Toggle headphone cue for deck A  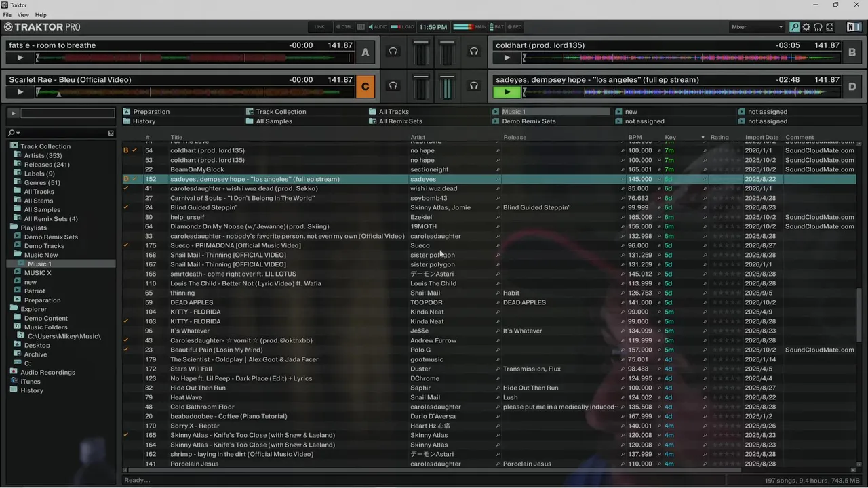click(x=393, y=52)
